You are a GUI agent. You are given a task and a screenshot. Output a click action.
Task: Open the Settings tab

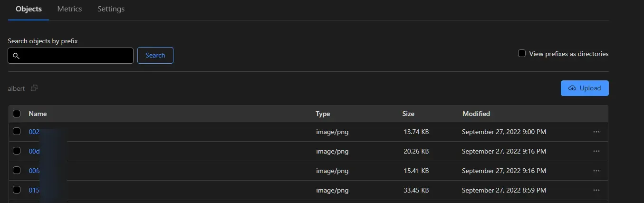click(111, 9)
